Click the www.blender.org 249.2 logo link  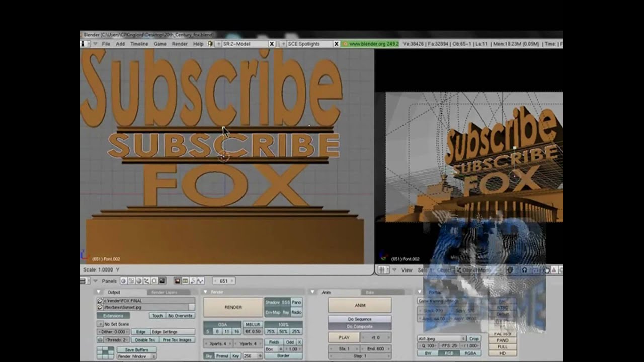[372, 44]
